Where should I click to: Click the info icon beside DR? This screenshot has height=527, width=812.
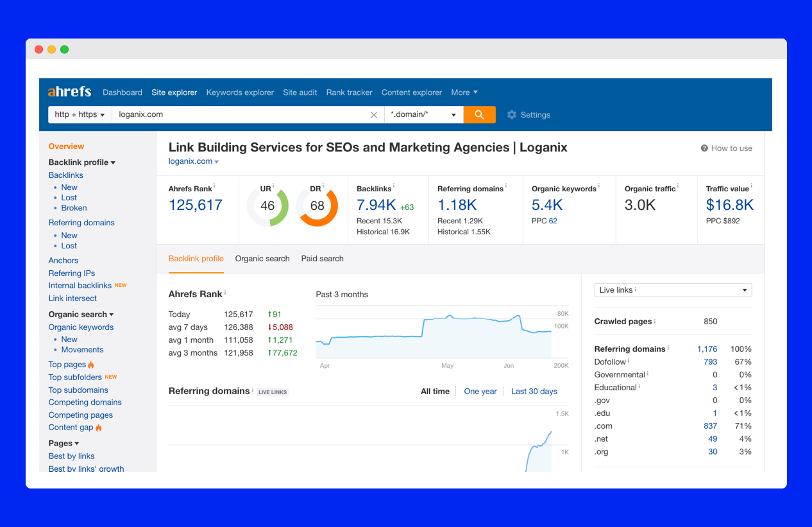click(323, 186)
